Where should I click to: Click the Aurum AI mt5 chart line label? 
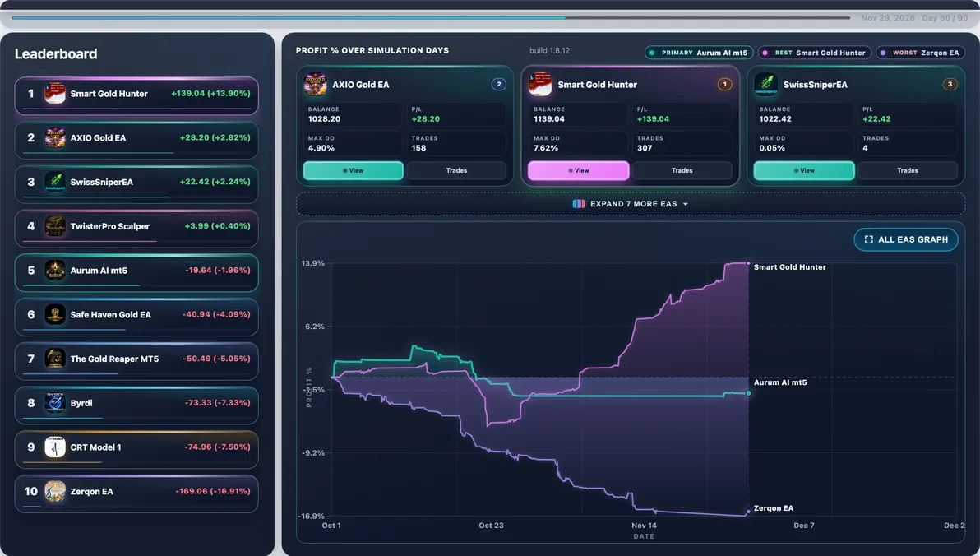(x=780, y=382)
